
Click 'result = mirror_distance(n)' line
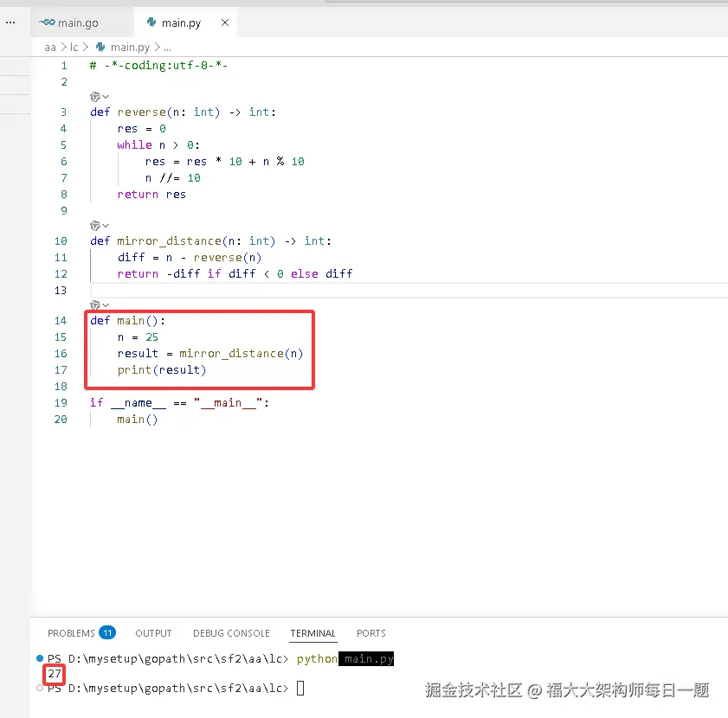point(209,353)
